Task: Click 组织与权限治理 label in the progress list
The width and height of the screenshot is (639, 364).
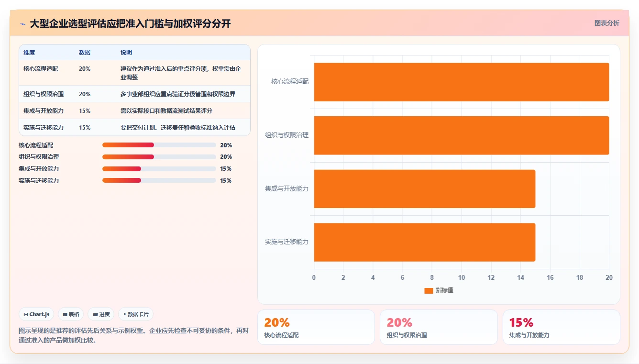Action: 39,157
